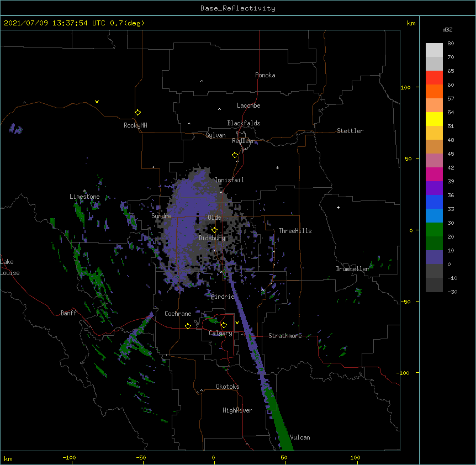This screenshot has width=476, height=465.
Task: Click the Drumheller label
Action: pos(352,269)
